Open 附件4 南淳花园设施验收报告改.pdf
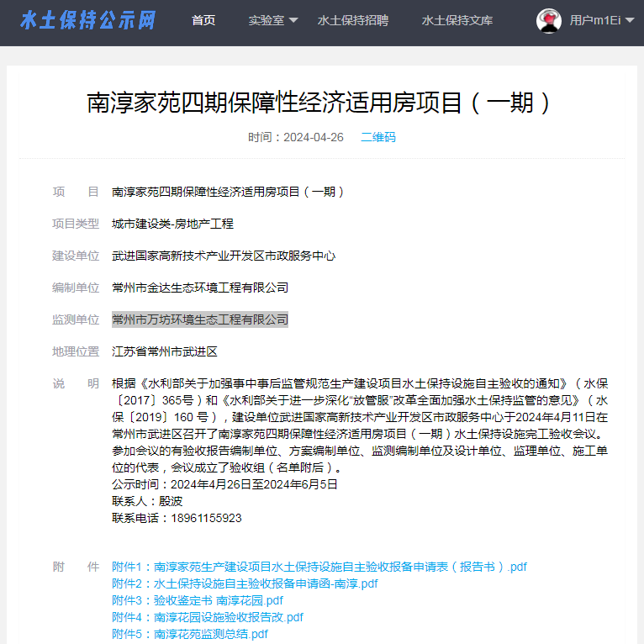Image resolution: width=644 pixels, height=644 pixels. pos(208,617)
